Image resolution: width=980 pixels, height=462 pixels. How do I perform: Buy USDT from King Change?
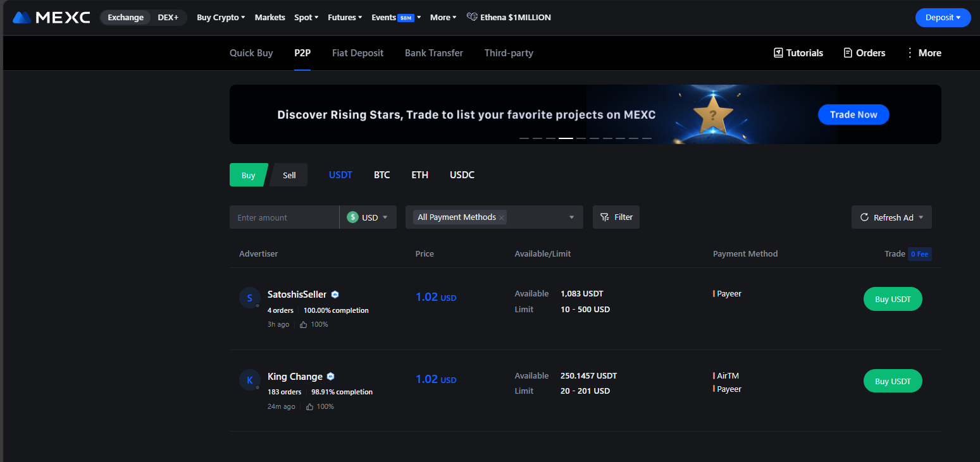[893, 381]
